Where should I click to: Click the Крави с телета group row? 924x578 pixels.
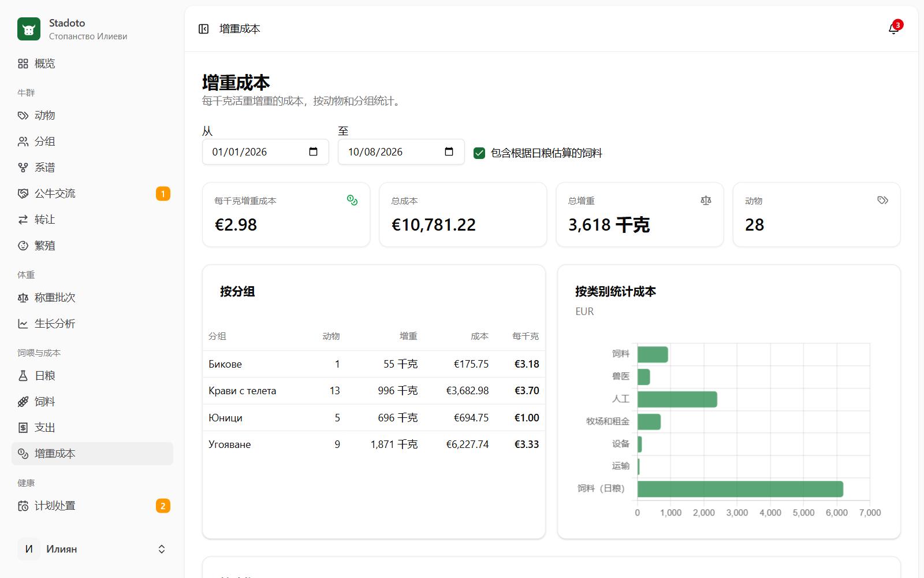click(x=374, y=391)
